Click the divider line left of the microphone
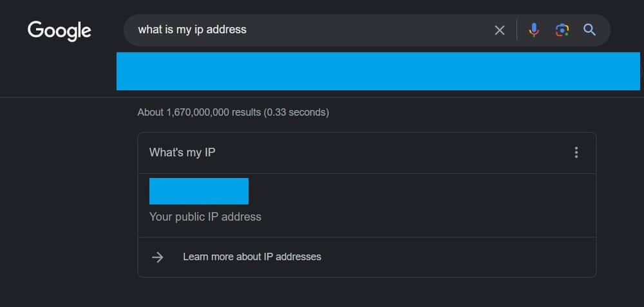Image resolution: width=644 pixels, height=307 pixels. tap(516, 30)
